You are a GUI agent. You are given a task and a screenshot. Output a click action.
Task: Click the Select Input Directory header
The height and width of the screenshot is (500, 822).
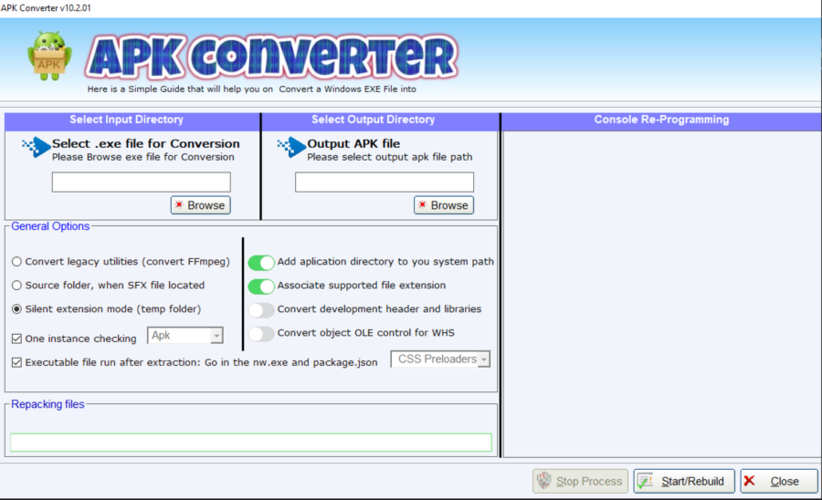coord(126,119)
